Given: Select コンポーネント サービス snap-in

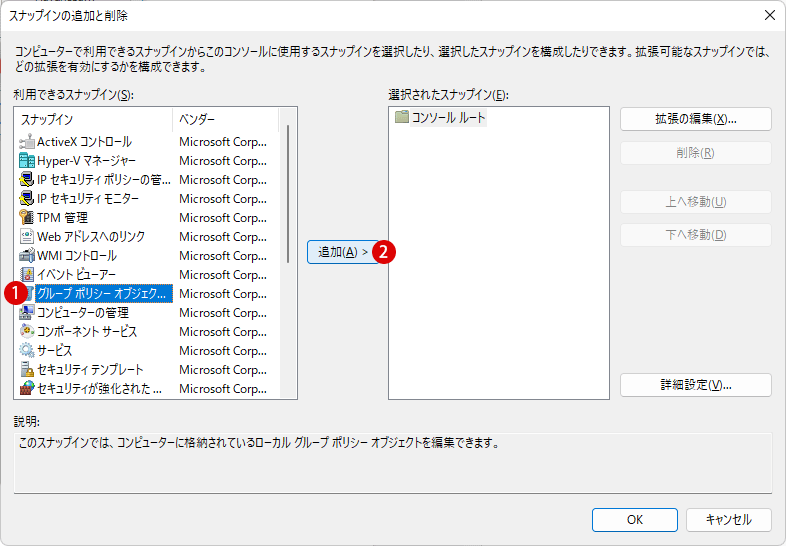Looking at the screenshot, I should [x=87, y=331].
